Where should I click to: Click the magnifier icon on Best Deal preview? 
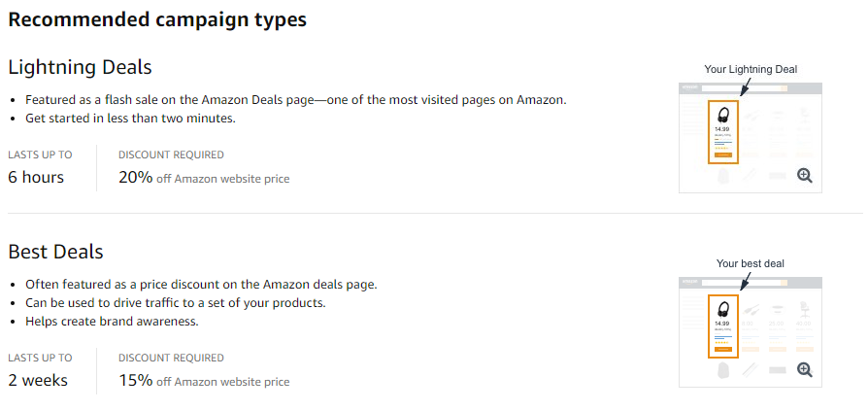point(805,369)
